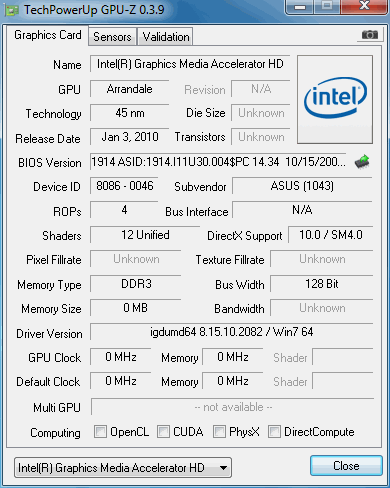
Task: Click the Release Date field Jan 3, 2010
Action: click(x=129, y=137)
